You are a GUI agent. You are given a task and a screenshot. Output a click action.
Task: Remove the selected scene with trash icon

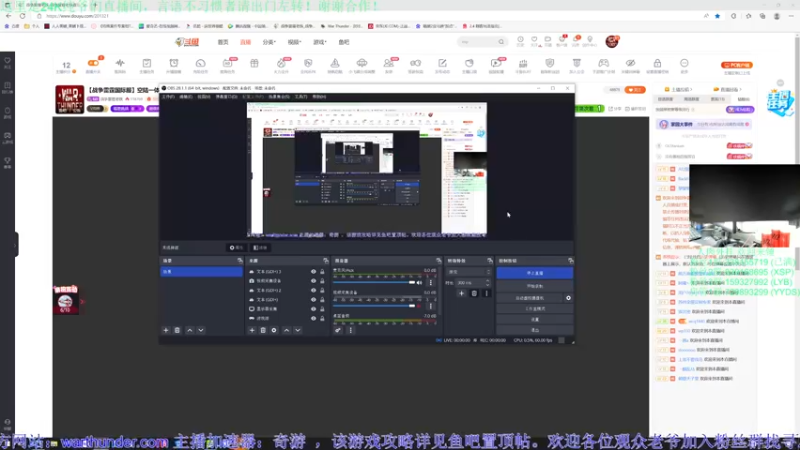(177, 330)
